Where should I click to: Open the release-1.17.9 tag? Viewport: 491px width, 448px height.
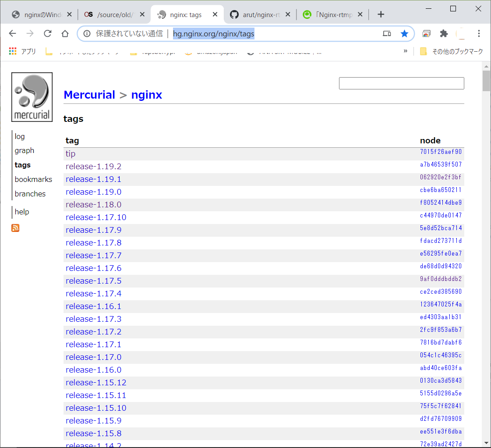[93, 230]
